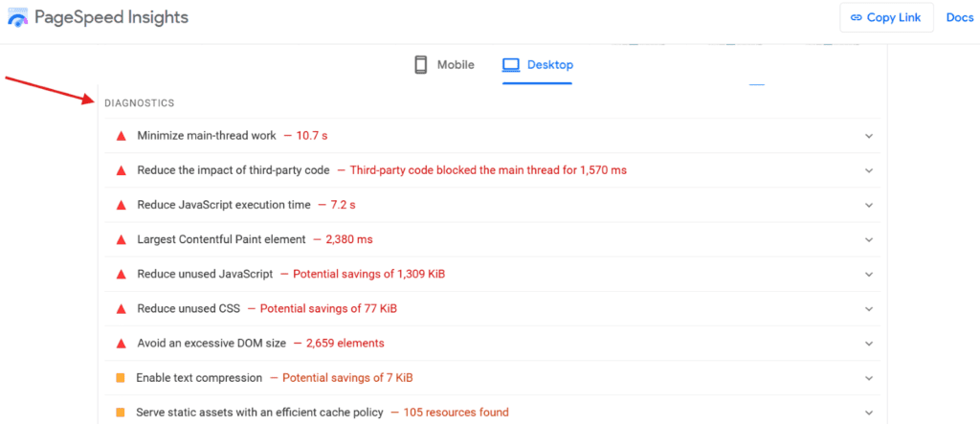Expand the Avoid an excessive DOM size chevron
This screenshot has width=980, height=424.
[869, 343]
